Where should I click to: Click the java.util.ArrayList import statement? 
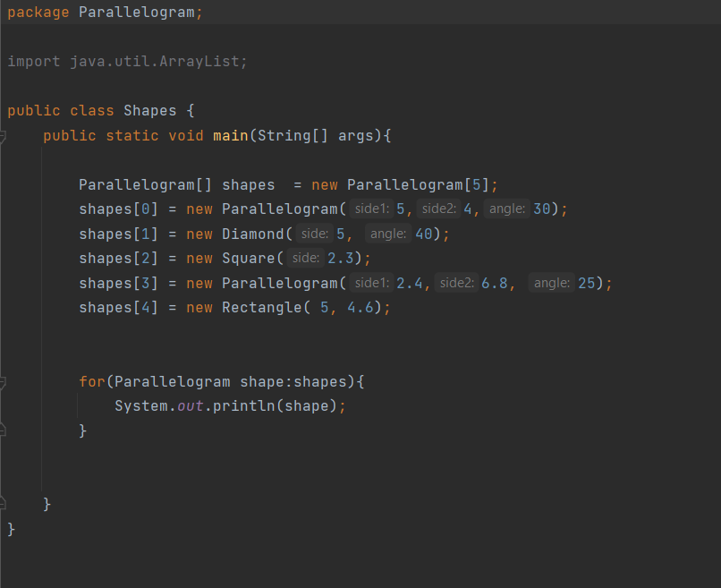[x=127, y=62]
